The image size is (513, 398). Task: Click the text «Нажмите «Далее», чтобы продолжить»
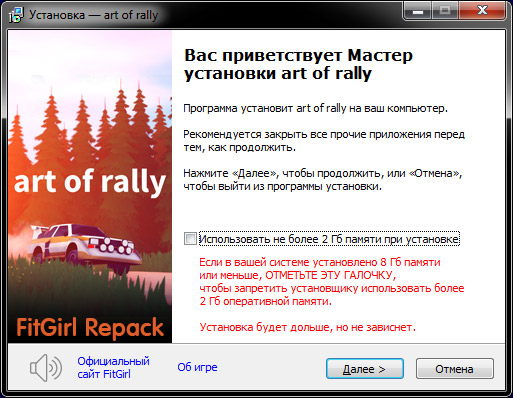coord(286,173)
